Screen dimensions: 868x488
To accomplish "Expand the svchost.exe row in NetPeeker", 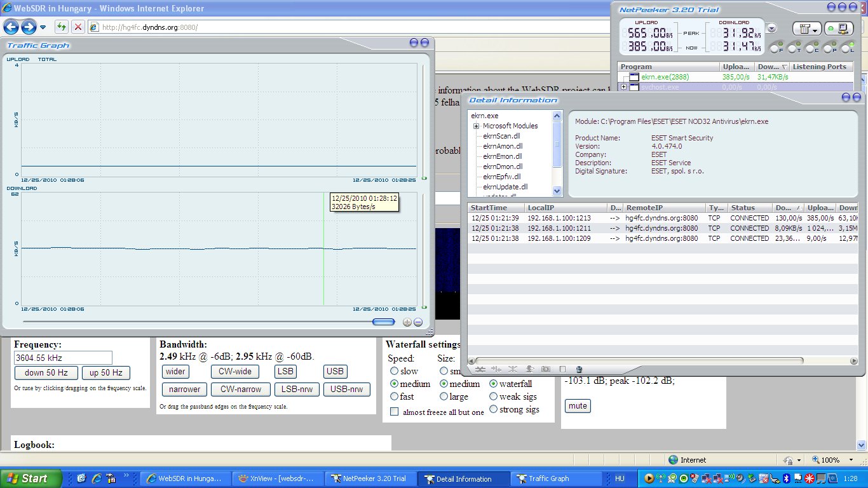I will pos(624,87).
